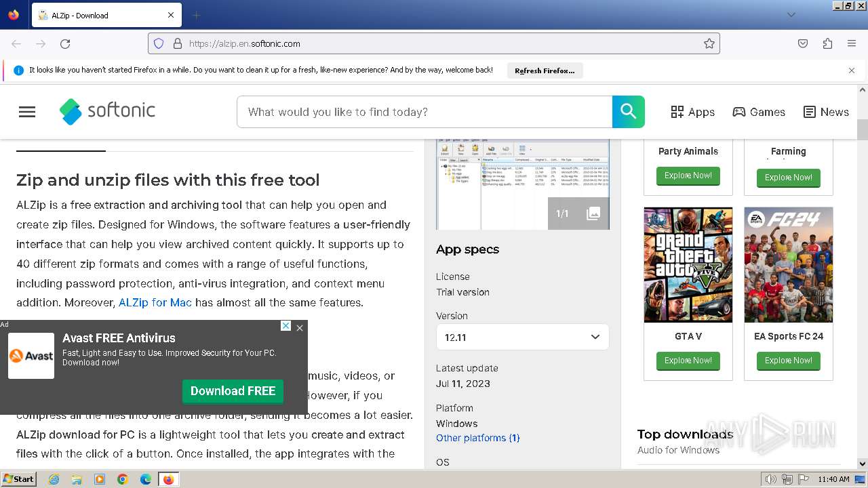Screen dimensions: 868x488
Task: Click the Download FREE Avast button
Action: point(233,391)
